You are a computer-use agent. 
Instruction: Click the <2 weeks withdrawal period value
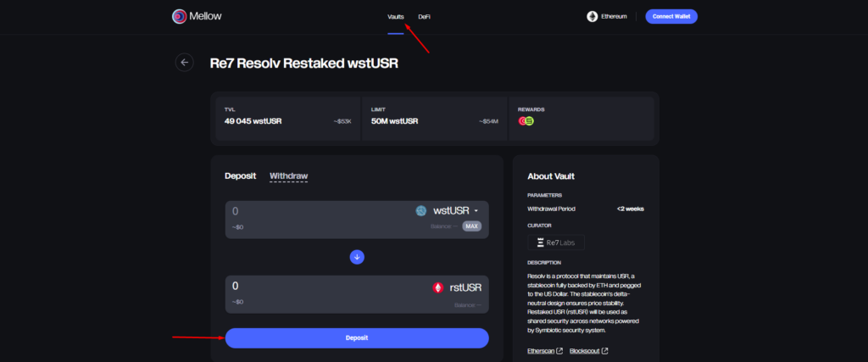point(631,209)
